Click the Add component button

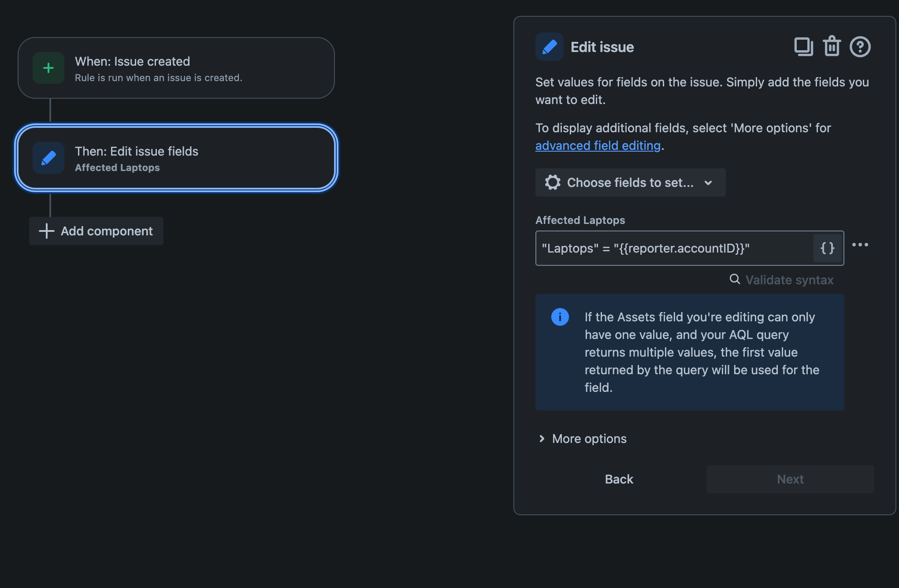[96, 231]
